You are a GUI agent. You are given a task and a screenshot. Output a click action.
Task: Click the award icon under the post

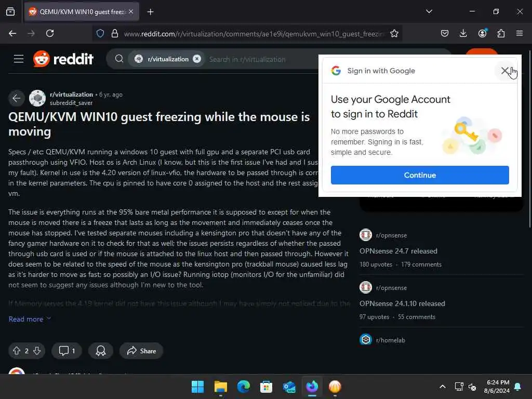pyautogui.click(x=100, y=351)
